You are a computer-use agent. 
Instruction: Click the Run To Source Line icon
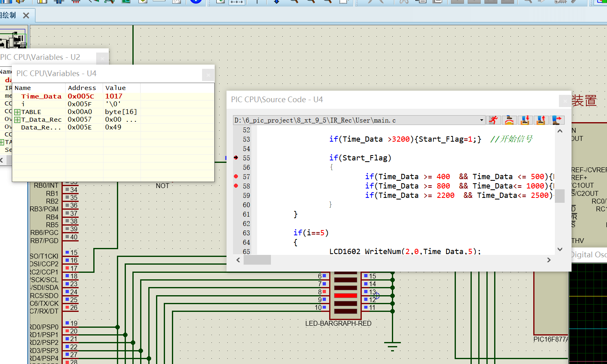point(557,120)
